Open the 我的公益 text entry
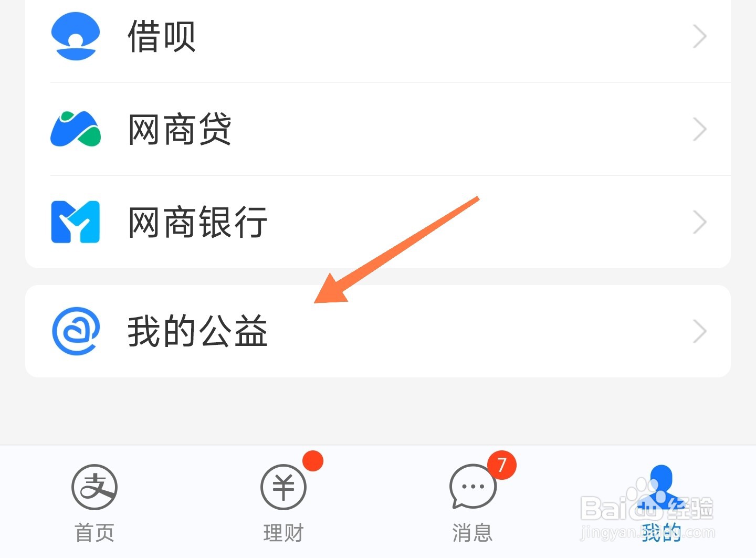This screenshot has height=558, width=756. tap(198, 331)
